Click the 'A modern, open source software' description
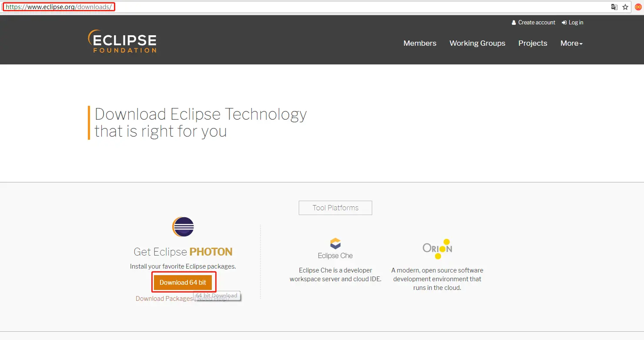 (437, 279)
